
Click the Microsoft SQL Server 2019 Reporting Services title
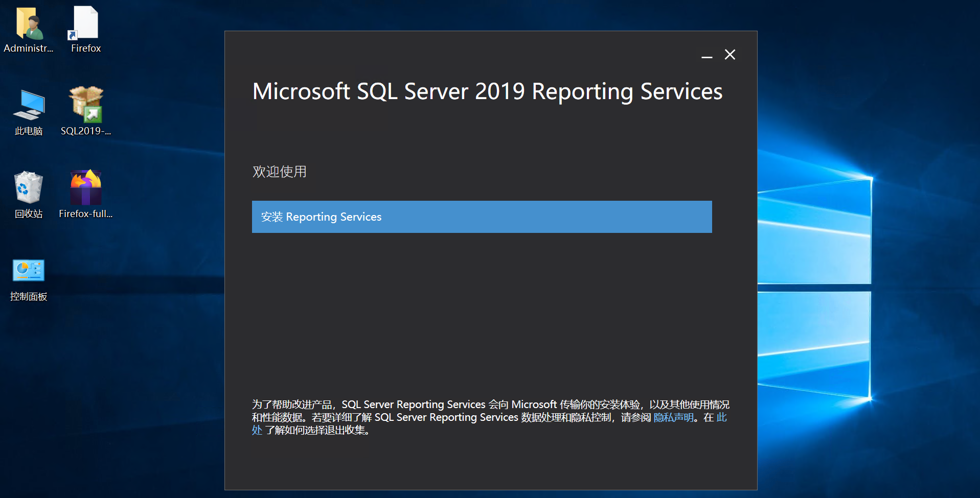pyautogui.click(x=487, y=92)
